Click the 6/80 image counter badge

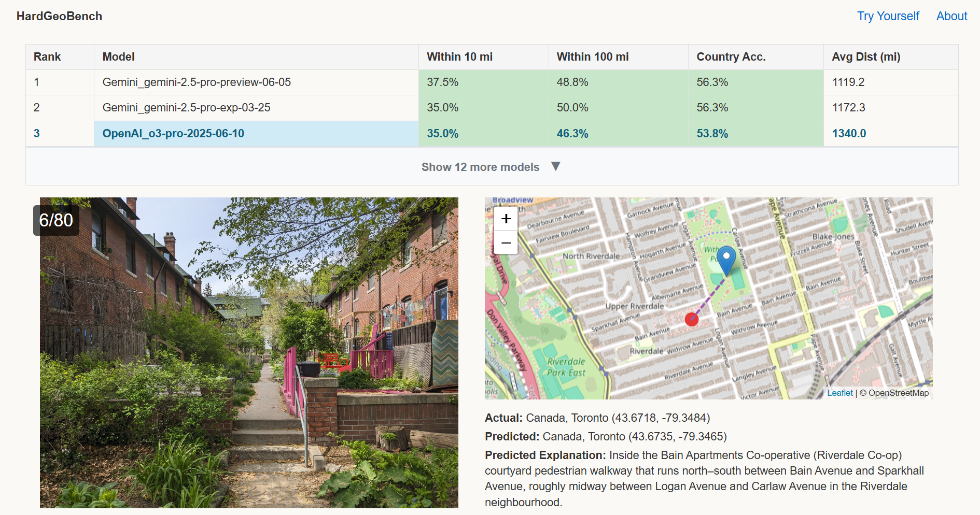click(x=56, y=220)
